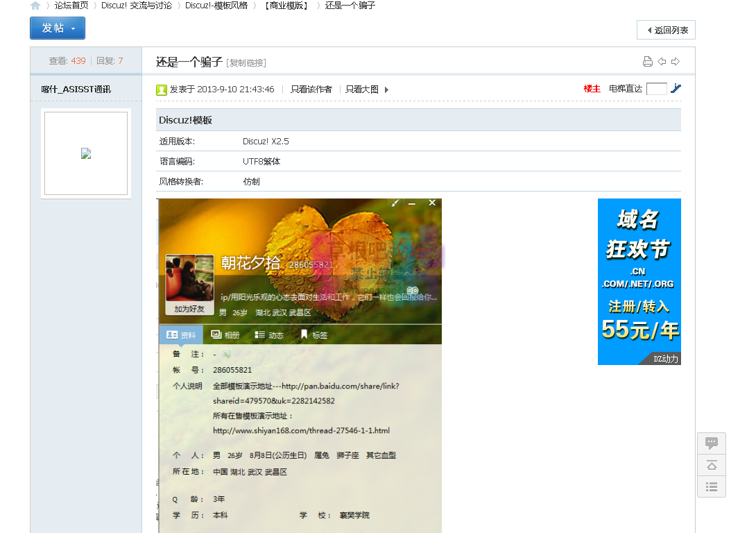Click the printer icon to print this thread
This screenshot has height=533, width=756.
click(648, 61)
